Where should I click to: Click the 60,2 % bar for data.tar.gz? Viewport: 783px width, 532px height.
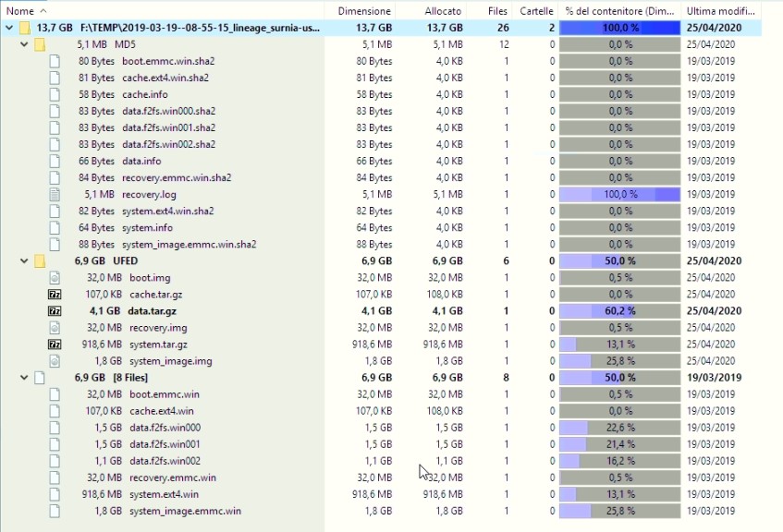pyautogui.click(x=619, y=311)
